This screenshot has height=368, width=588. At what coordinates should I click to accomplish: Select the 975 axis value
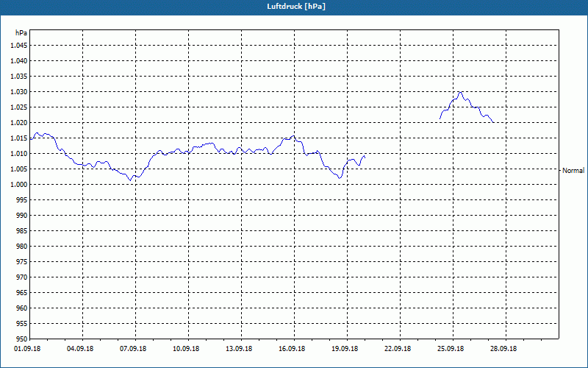(x=22, y=262)
